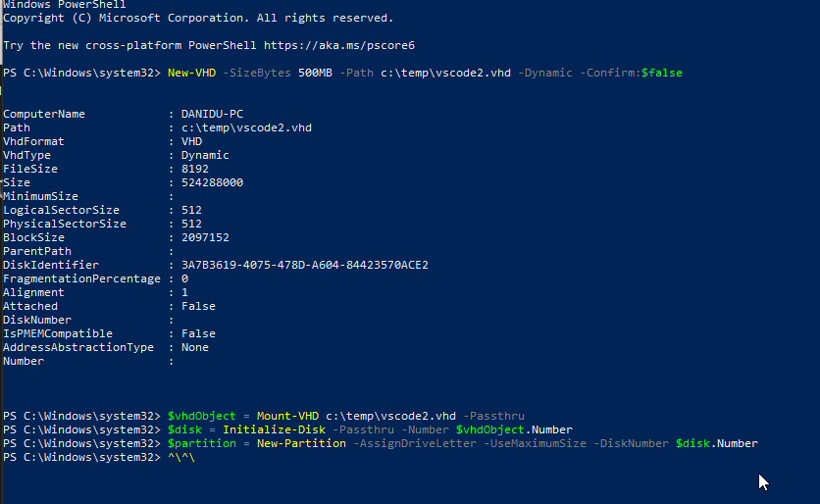820x504 pixels.
Task: Click the DANIDU-PC computer name value
Action: click(212, 114)
